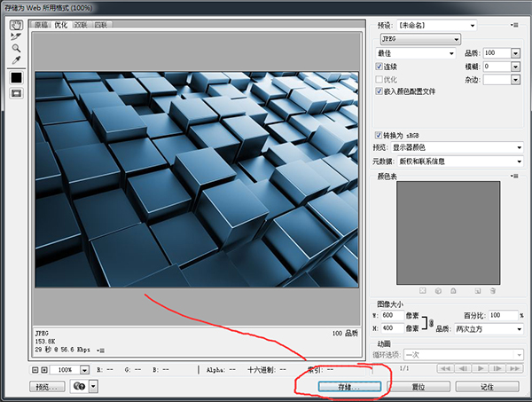532x402 pixels.
Task: Click the 存储... save button
Action: pos(349,387)
